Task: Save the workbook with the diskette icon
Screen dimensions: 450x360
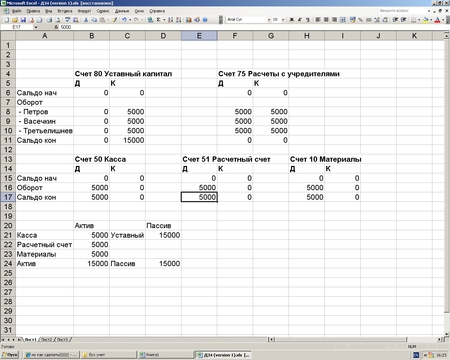Action: (23, 20)
